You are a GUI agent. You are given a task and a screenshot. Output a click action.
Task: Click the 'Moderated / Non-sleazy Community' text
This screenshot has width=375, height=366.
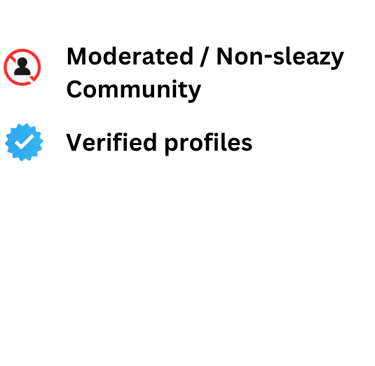205,73
